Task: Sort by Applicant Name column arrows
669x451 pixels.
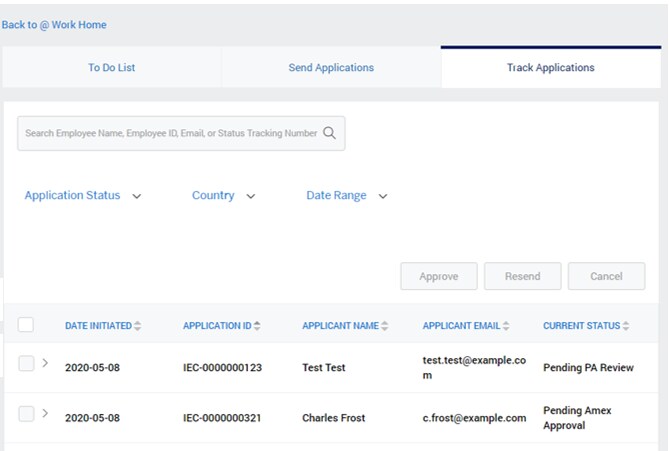Action: click(385, 326)
